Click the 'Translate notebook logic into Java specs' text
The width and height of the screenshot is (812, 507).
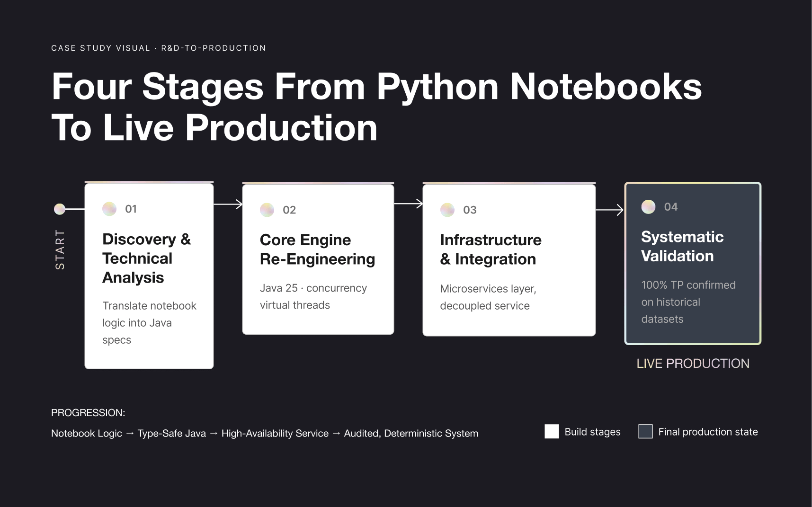(x=149, y=323)
